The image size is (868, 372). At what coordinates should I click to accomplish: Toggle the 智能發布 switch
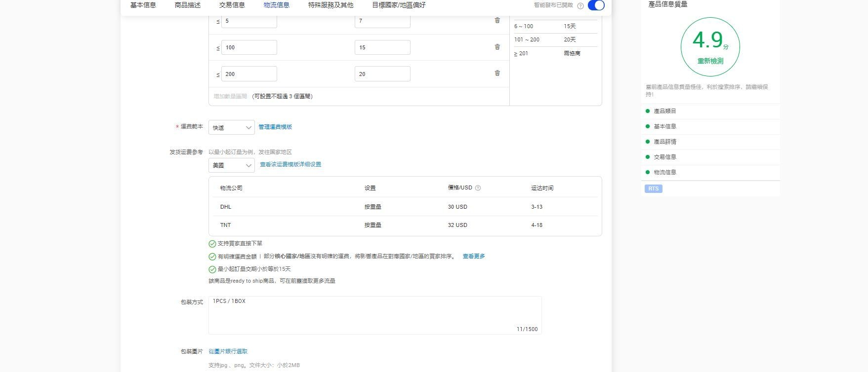[x=596, y=5]
